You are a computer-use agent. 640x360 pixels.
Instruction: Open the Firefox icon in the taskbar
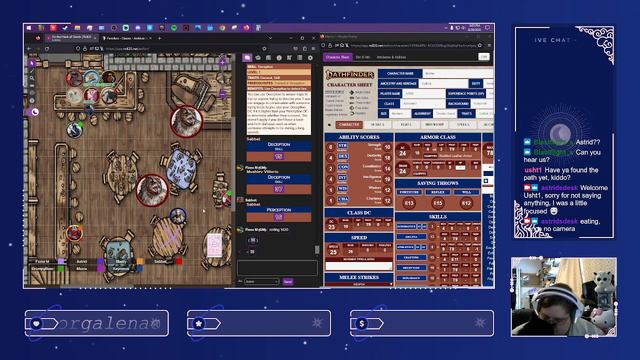247,28
